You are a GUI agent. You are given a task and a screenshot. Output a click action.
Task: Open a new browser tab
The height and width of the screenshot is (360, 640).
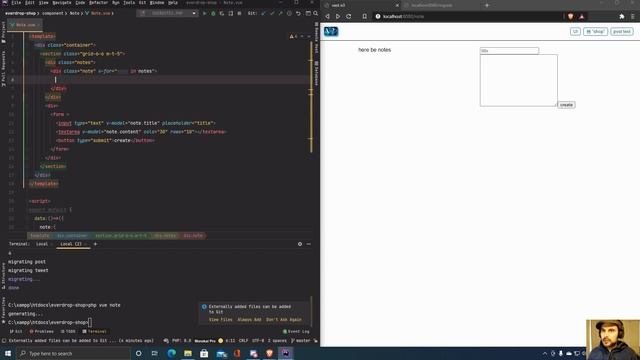487,5
